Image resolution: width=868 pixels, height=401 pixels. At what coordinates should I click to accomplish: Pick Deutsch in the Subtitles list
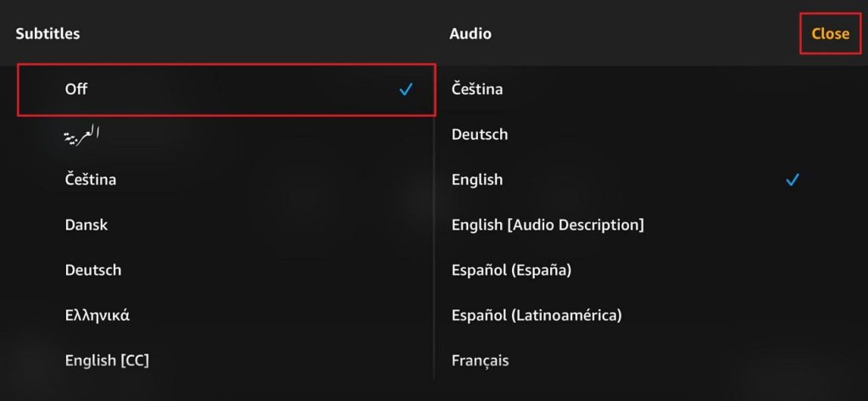point(93,270)
